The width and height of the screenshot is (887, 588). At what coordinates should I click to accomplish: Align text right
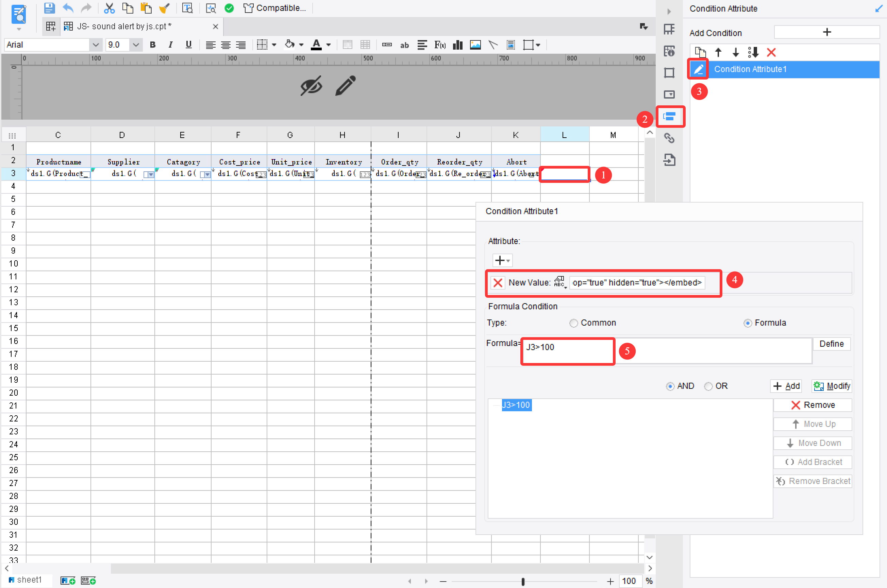point(240,45)
